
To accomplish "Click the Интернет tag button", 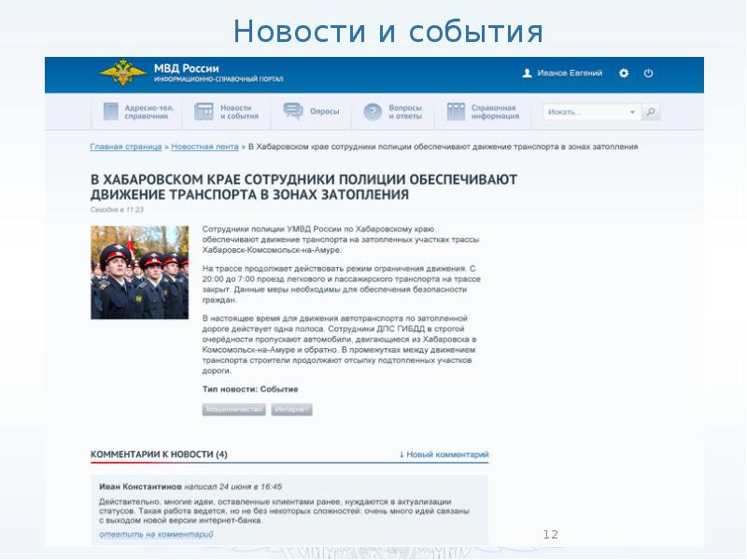I will point(291,410).
